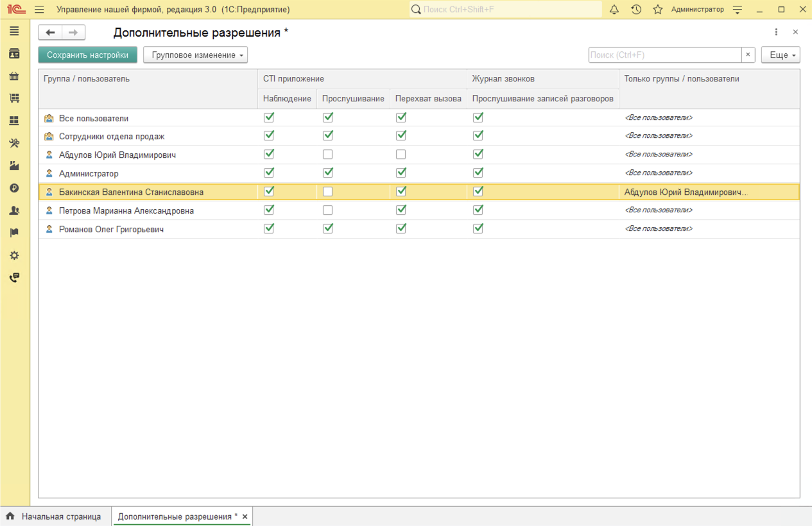
Task: Click the Поиск (Ctrl+F) list search field
Action: click(x=664, y=55)
